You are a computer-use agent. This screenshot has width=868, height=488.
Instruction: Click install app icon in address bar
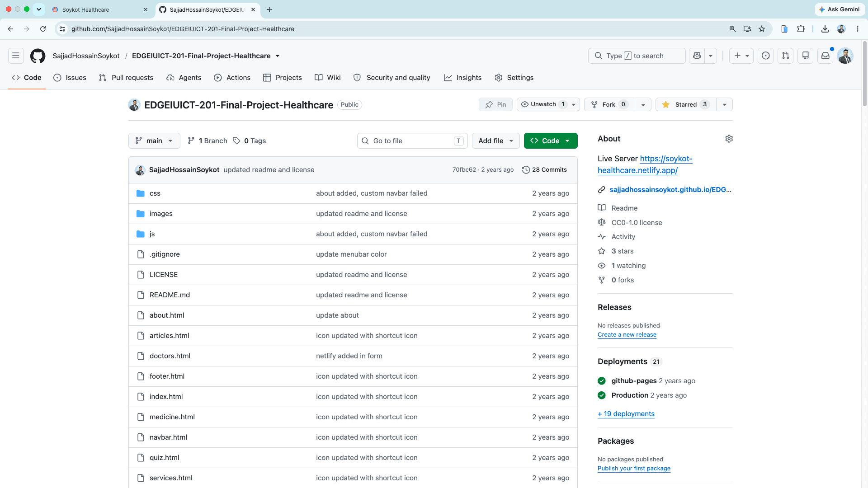pyautogui.click(x=747, y=29)
